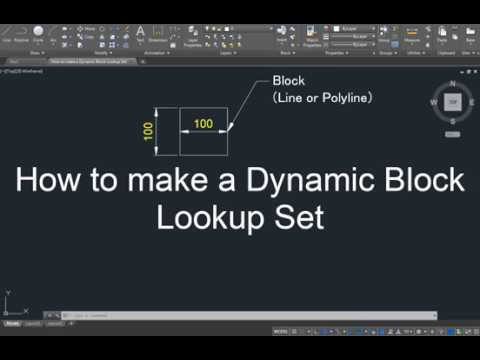Click the E compass direction on ViewCube

click(x=471, y=102)
